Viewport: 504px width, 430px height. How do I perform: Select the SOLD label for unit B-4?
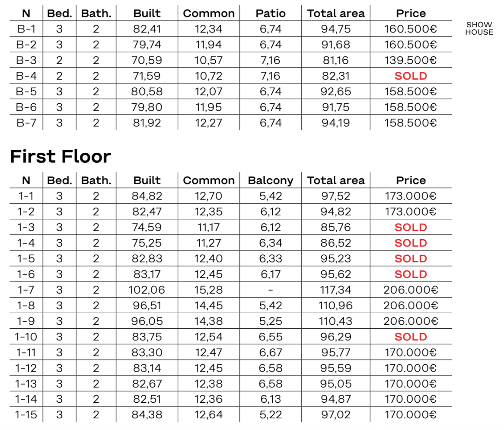(410, 76)
